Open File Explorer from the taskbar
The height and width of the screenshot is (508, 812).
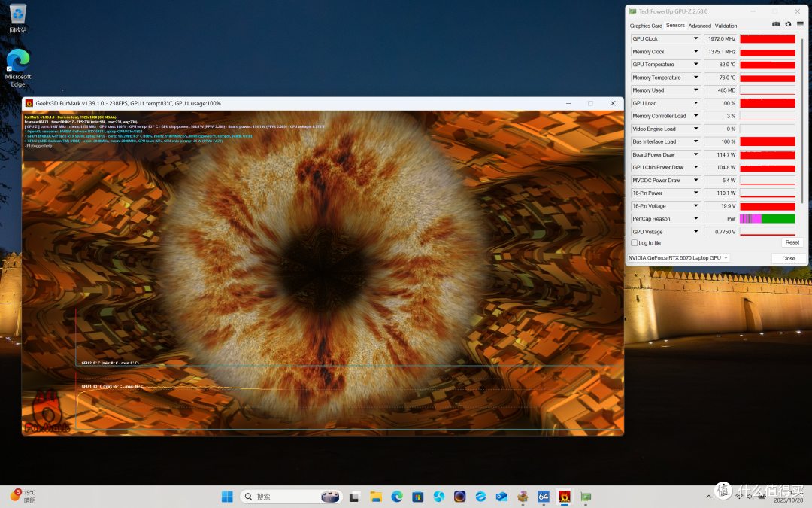(376, 497)
